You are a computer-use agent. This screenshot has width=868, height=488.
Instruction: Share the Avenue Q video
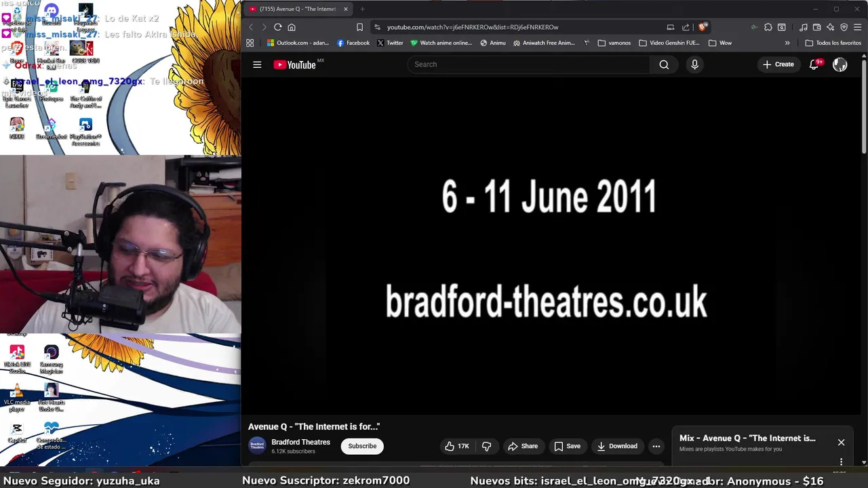pos(523,446)
